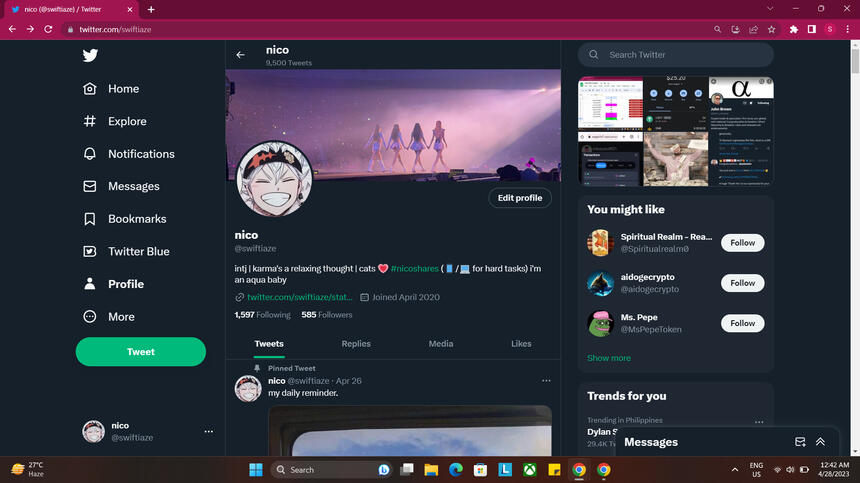Reload the page in Chrome
860x483 pixels.
[48, 30]
